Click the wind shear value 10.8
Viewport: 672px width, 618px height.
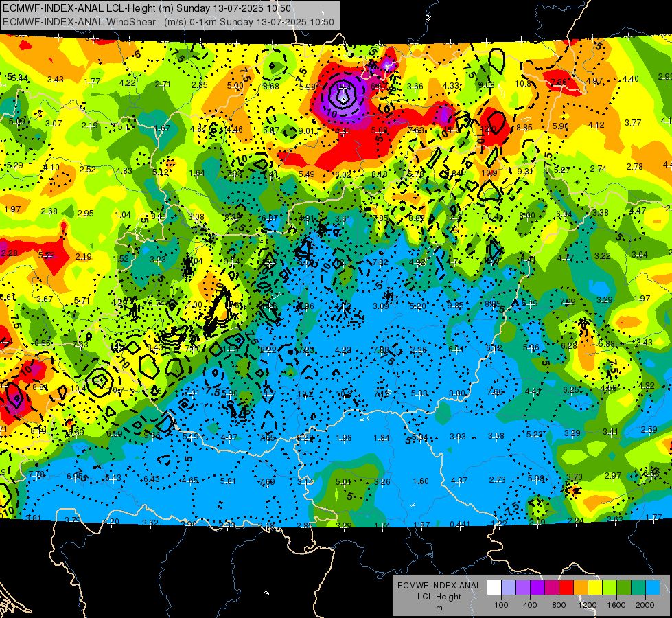point(523,84)
